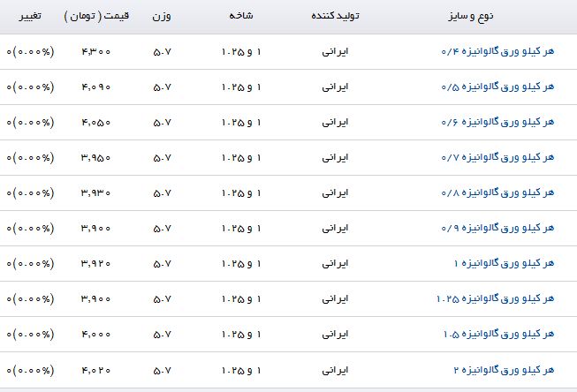Select ۱ و ۱.۲۵ in the گالوانیزه ۱.۵ row
This screenshot has height=392, width=577.
click(241, 335)
